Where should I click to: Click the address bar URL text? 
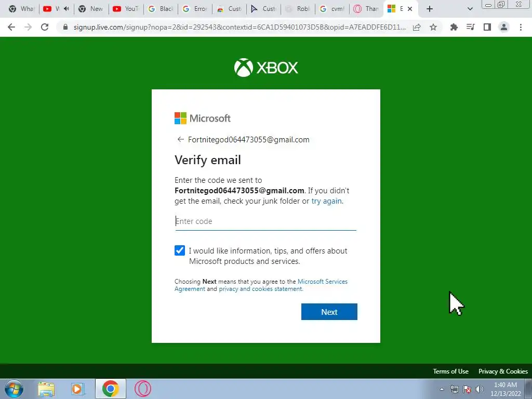(240, 27)
